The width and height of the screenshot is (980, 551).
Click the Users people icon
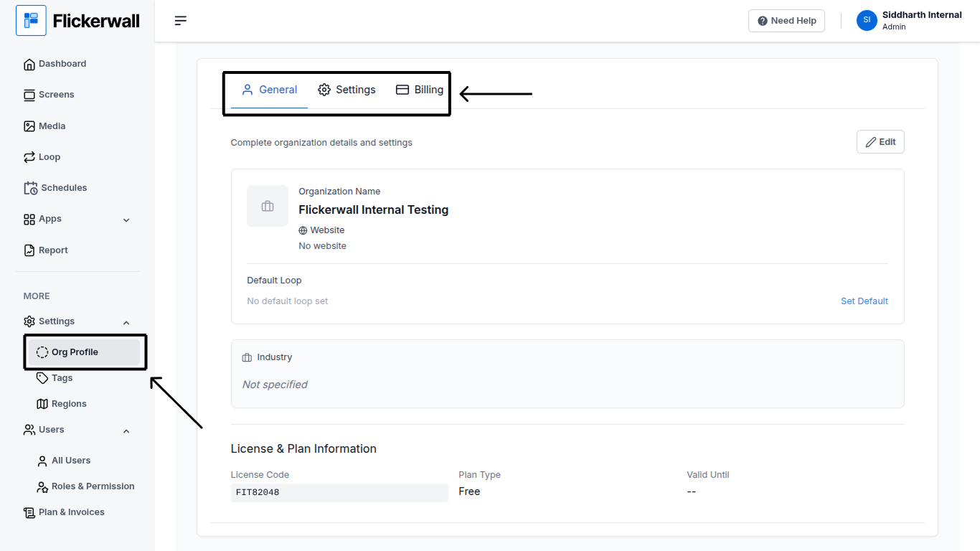click(29, 430)
